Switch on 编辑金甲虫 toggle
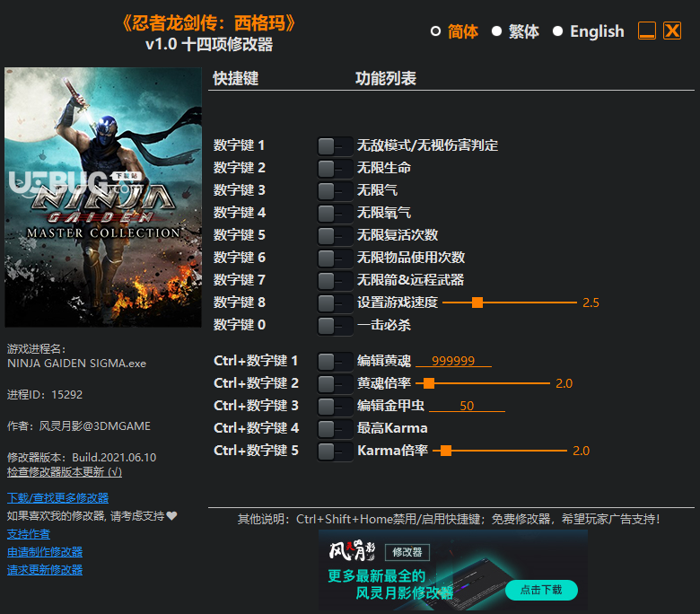This screenshot has height=614, width=700. click(335, 406)
